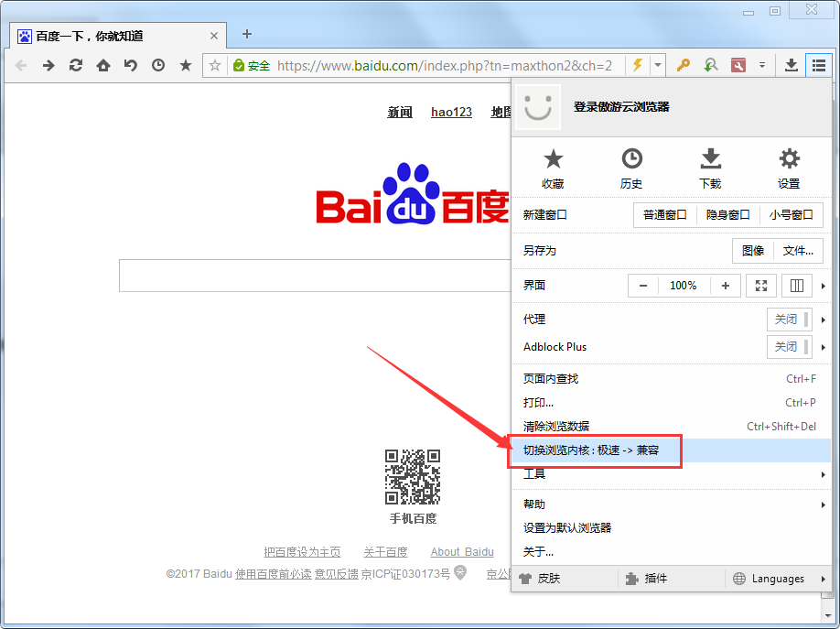The height and width of the screenshot is (629, 840).
Task: Click the 收藏 star icon in menu panel
Action: (x=553, y=167)
